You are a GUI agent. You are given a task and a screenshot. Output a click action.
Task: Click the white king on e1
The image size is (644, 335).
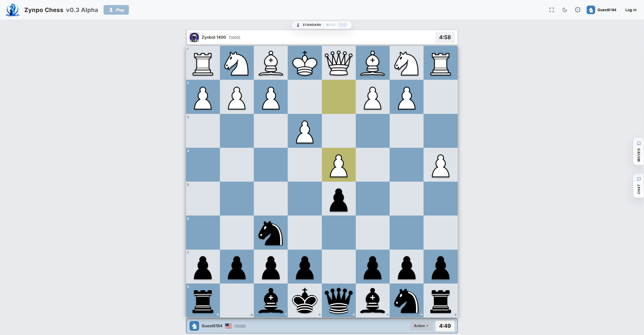(x=305, y=63)
